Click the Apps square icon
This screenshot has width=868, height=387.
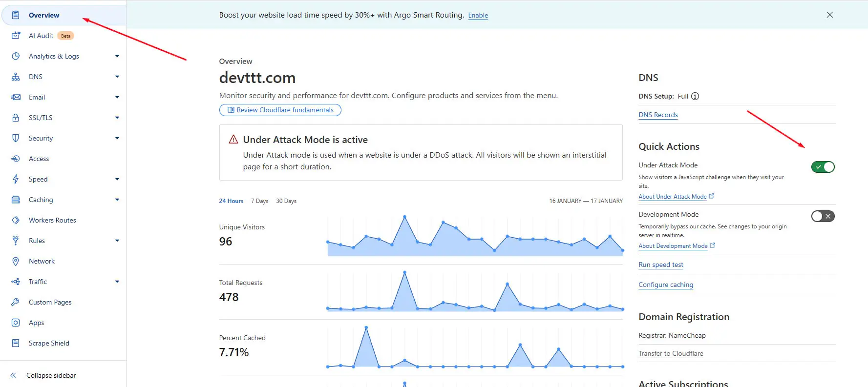tap(16, 323)
